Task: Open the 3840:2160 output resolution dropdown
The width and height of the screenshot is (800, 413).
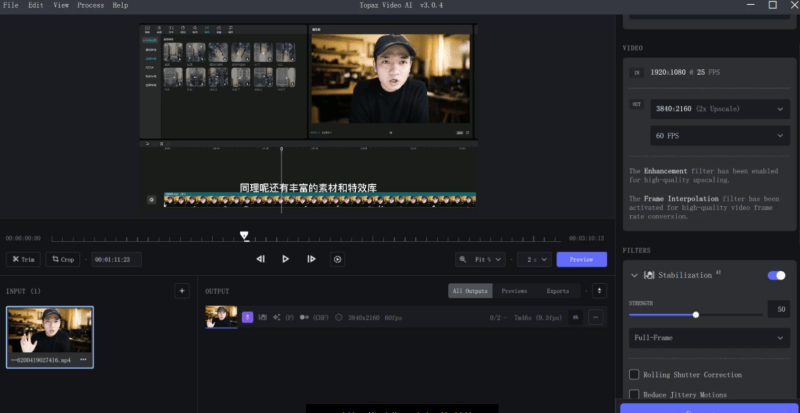Action: tap(719, 108)
